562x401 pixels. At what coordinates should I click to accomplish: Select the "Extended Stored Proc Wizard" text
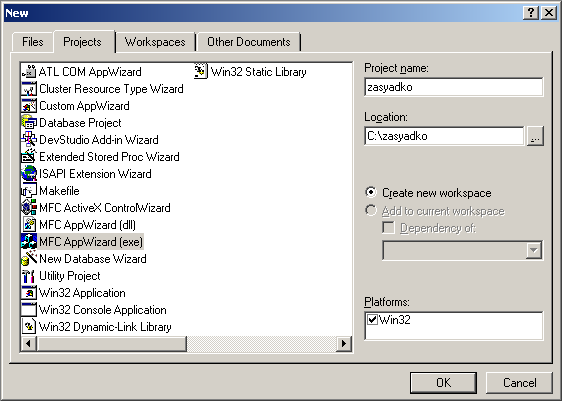click(109, 157)
